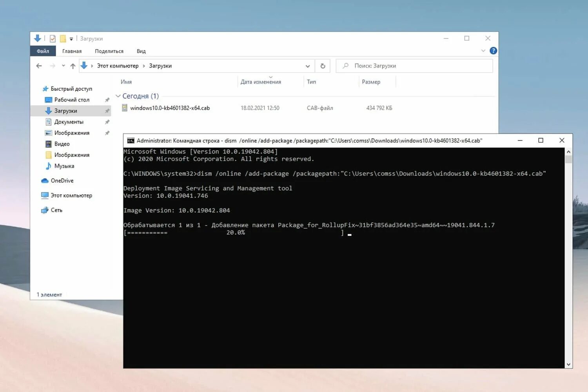This screenshot has height=392, width=588.
Task: Go back with the Explorer back arrow
Action: tap(39, 66)
